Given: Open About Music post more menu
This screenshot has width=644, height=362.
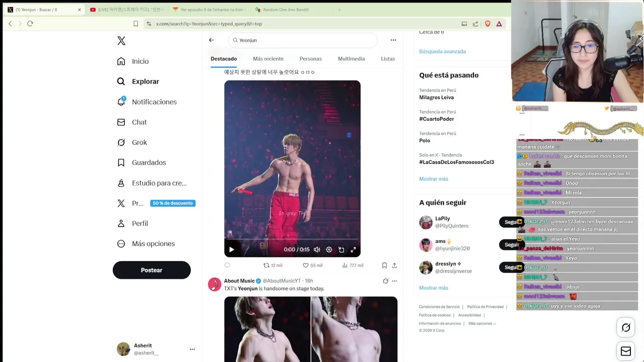Looking at the screenshot, I should [x=394, y=281].
